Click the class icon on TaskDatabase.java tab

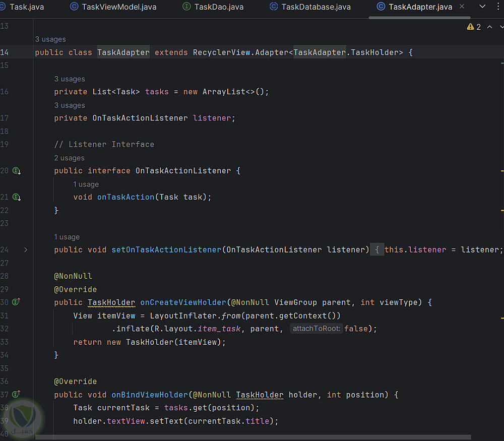click(x=274, y=7)
